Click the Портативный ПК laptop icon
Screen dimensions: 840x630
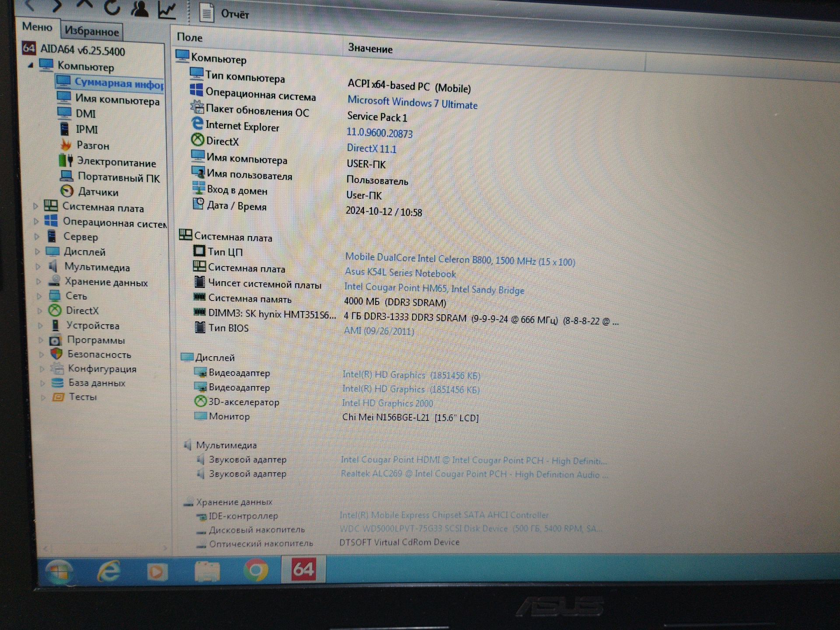tap(66, 176)
